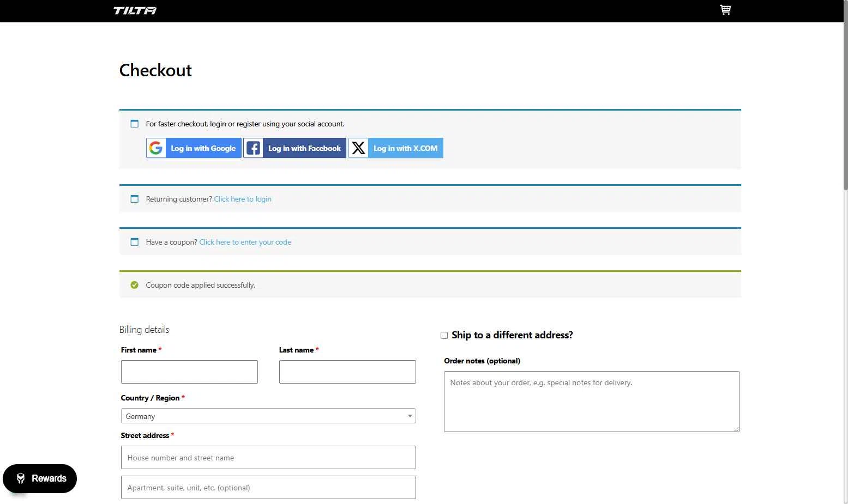The image size is (848, 504).
Task: Open 'Click here to login' link
Action: (x=243, y=199)
